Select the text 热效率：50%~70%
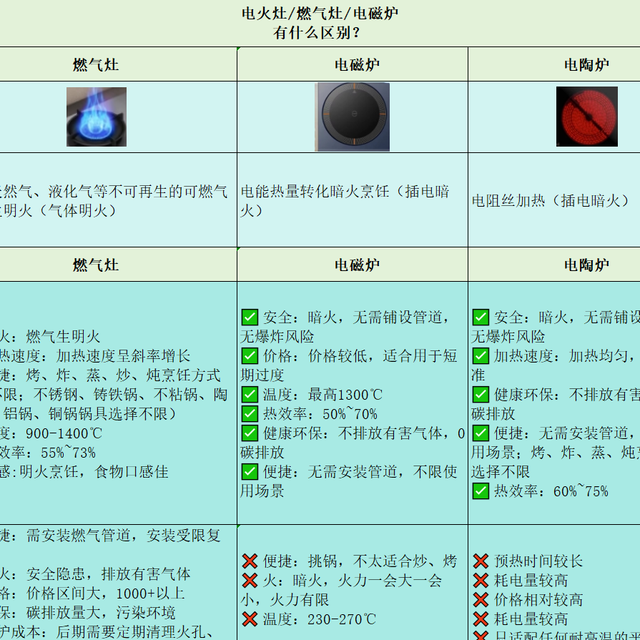 tap(320, 414)
